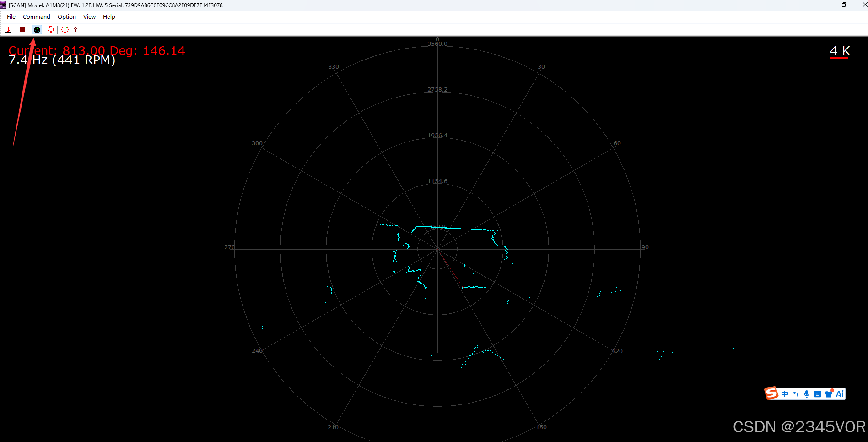Open the IME skin shirt icon
Viewport: 868px width, 442px height.
[829, 393]
